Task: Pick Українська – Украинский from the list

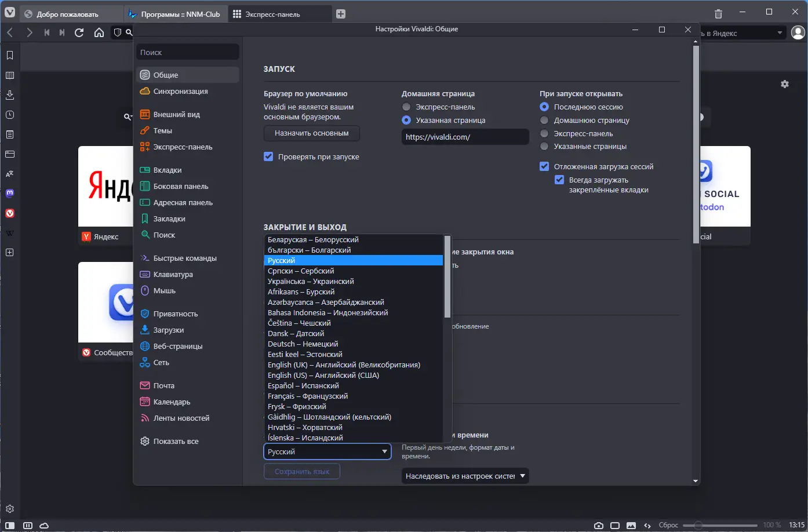Action: tap(354, 282)
